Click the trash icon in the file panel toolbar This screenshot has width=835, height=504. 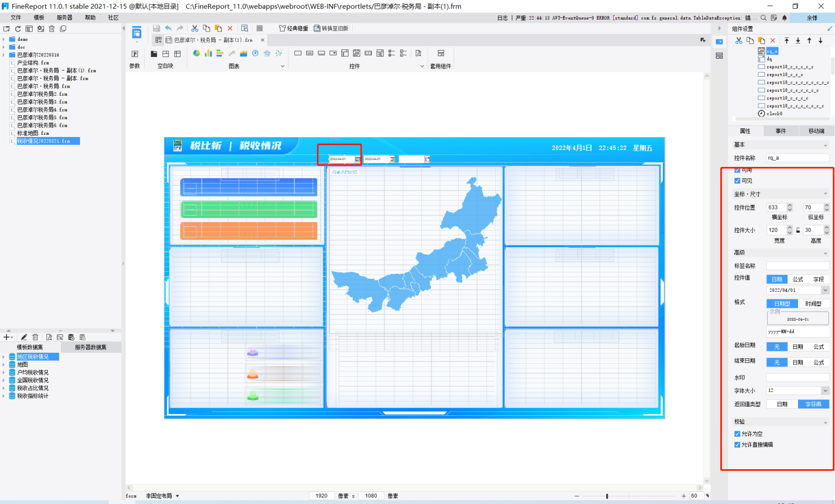(x=52, y=29)
